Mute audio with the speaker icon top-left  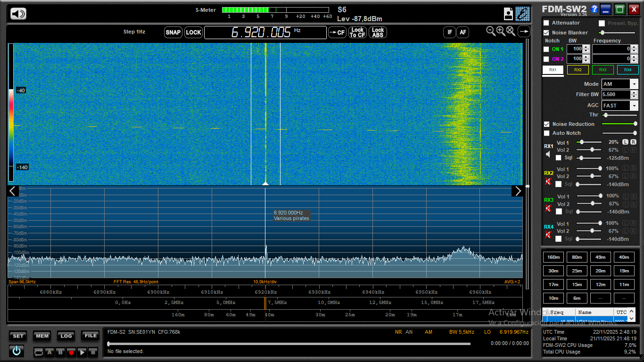click(x=18, y=14)
